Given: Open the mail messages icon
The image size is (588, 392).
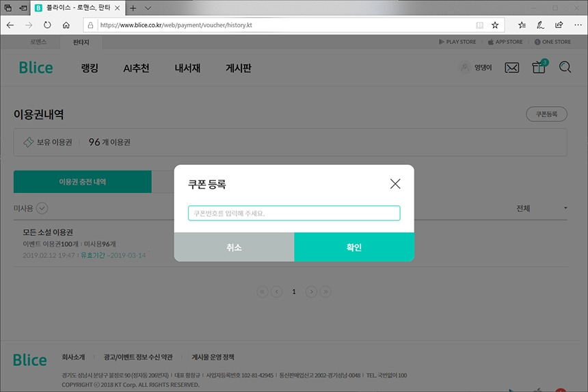Looking at the screenshot, I should (512, 68).
